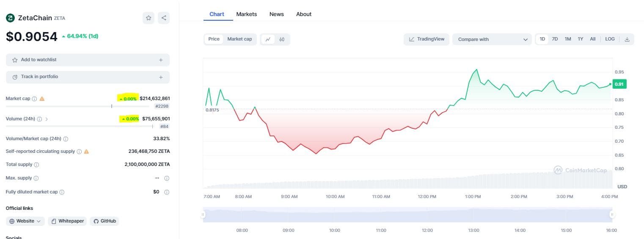Click the #2298 market cap rank badge
This screenshot has width=644, height=239.
162,106
